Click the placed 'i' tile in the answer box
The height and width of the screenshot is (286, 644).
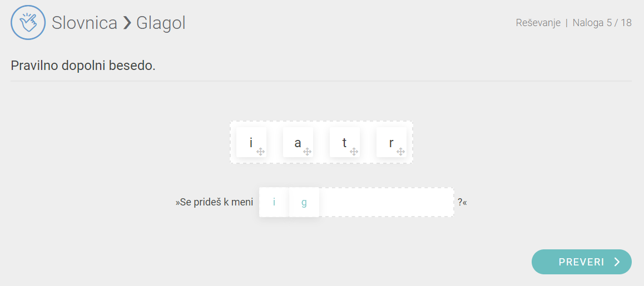[274, 202]
